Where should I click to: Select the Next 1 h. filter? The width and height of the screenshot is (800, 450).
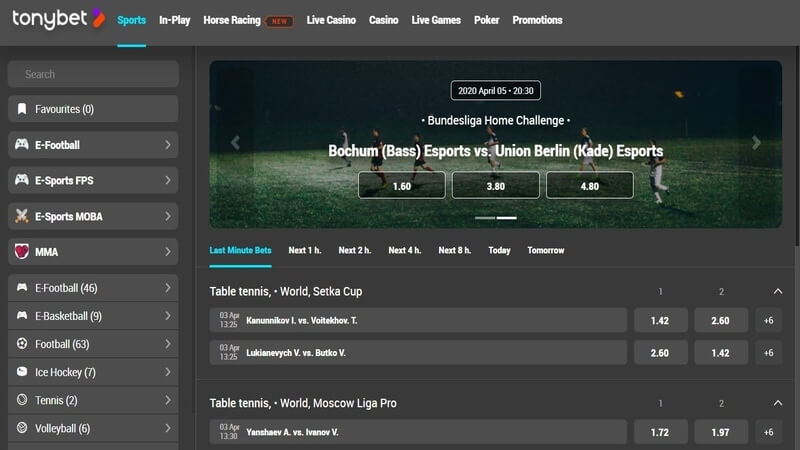tap(305, 251)
